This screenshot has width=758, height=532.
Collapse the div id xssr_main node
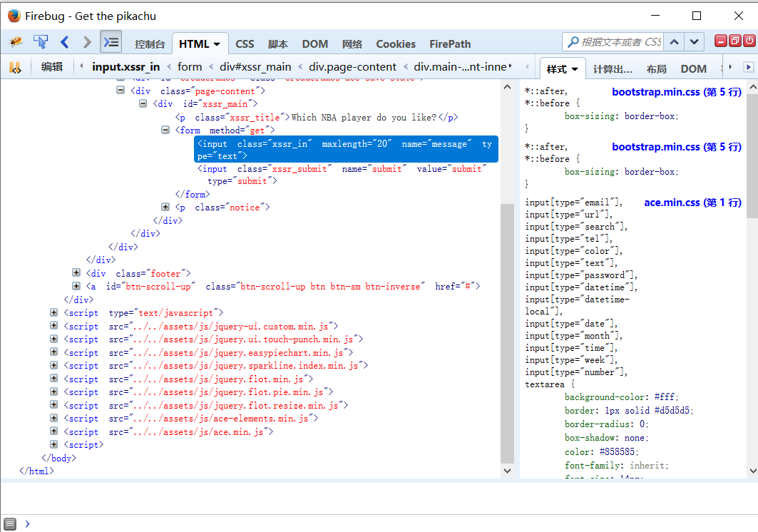pos(143,103)
